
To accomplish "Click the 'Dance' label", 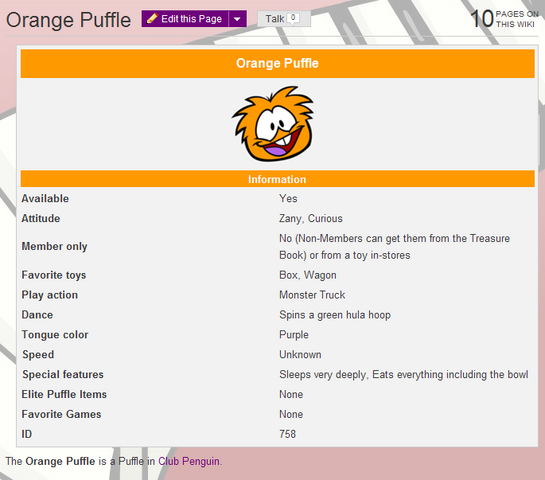I will click(x=37, y=315).
